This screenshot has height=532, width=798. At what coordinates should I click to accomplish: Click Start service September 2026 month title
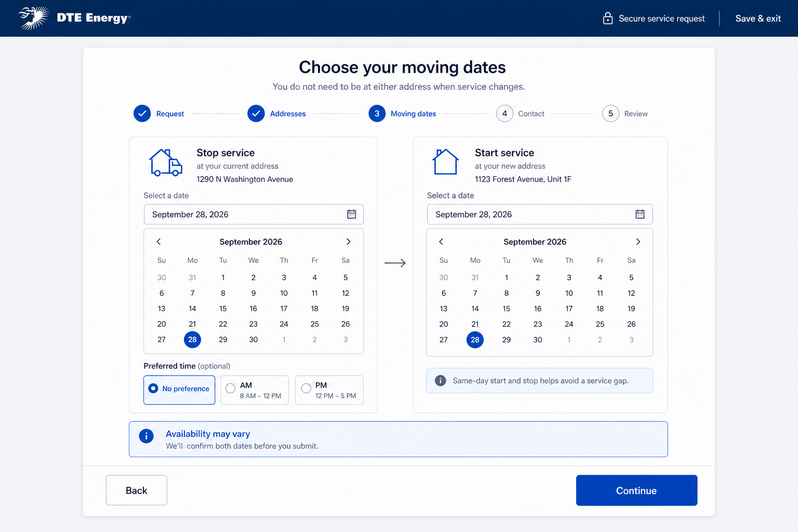coord(535,242)
